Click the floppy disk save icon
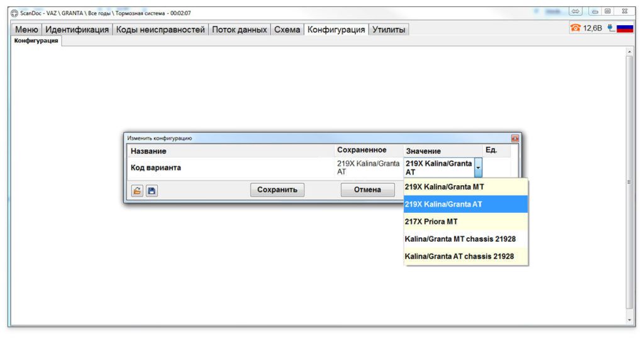Image resolution: width=644 pixels, height=340 pixels. tap(151, 190)
